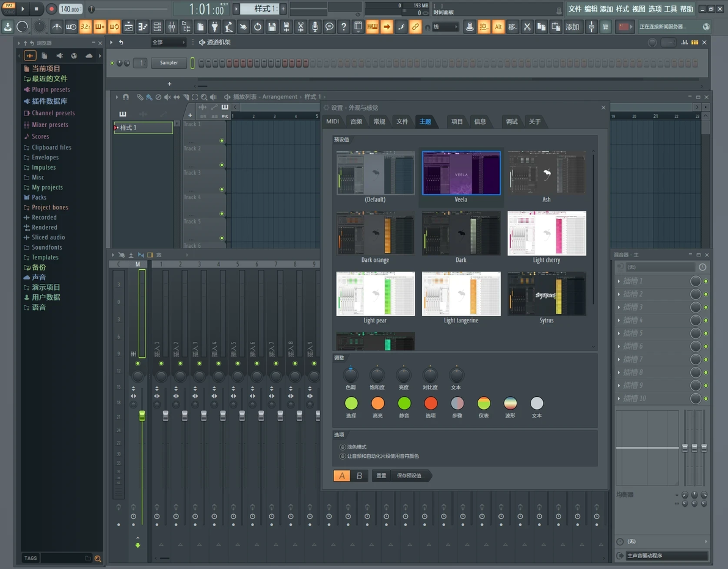This screenshot has height=569, width=728.
Task: Open the 样式 1 pattern selector arrow
Action: point(236,9)
